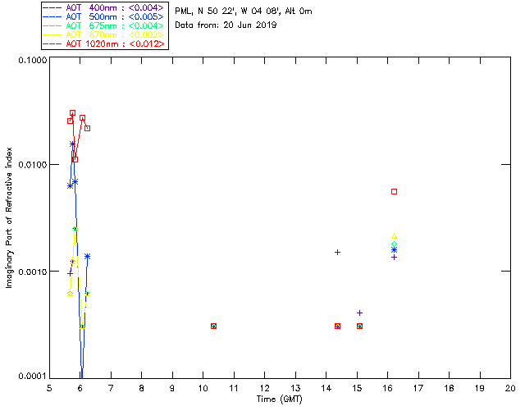
Task: Select the overlapped square marker near 10.3 GMT
Action: (x=213, y=326)
